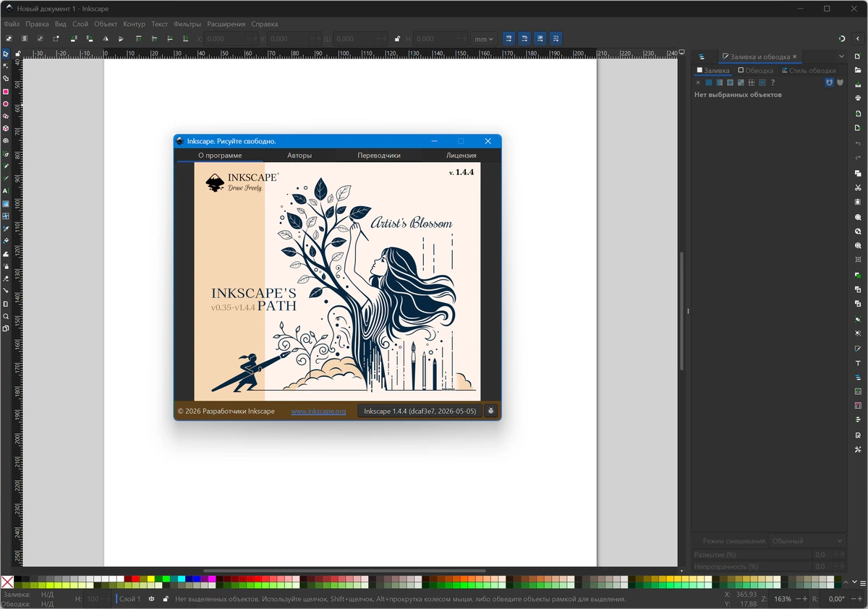Click Raise to top icon in toolbar
Screen dimensions: 868x609
tap(138, 39)
